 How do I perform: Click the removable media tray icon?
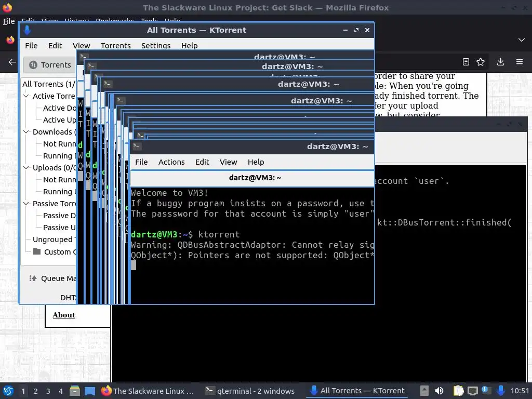pos(424,391)
